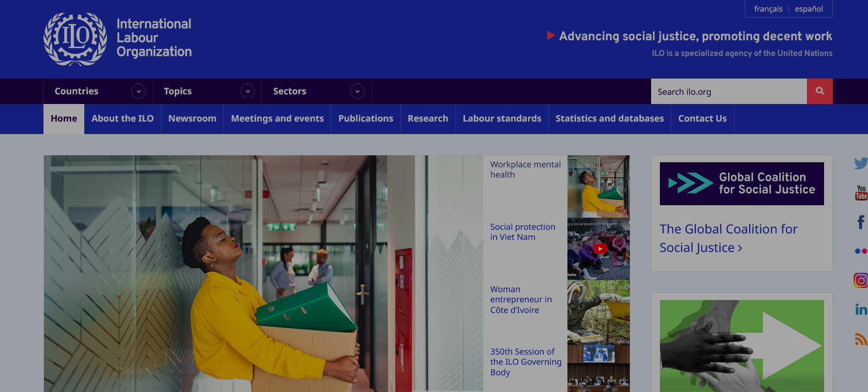Click the ILO logo emblem
The width and height of the screenshot is (868, 392).
click(75, 39)
